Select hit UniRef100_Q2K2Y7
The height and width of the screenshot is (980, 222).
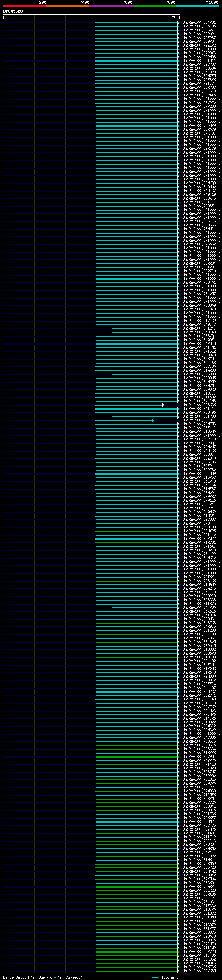[199, 504]
